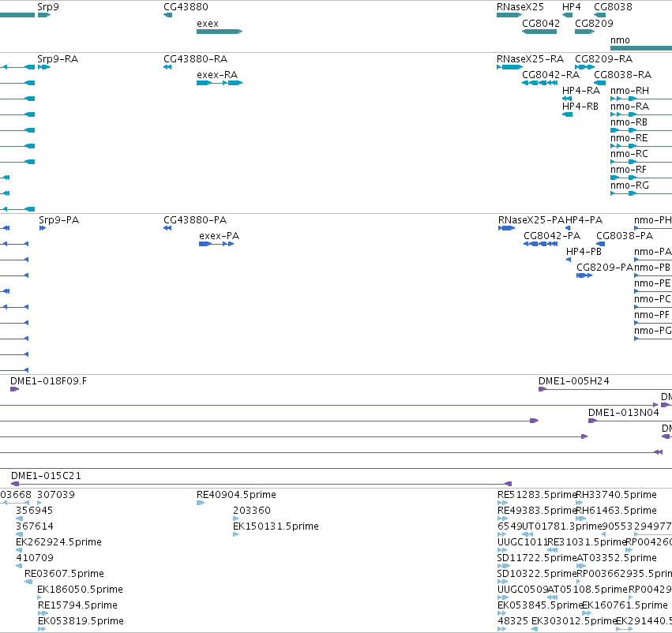Select the 410709 EST label
Image resolution: width=672 pixels, height=633 pixels.
(x=35, y=559)
